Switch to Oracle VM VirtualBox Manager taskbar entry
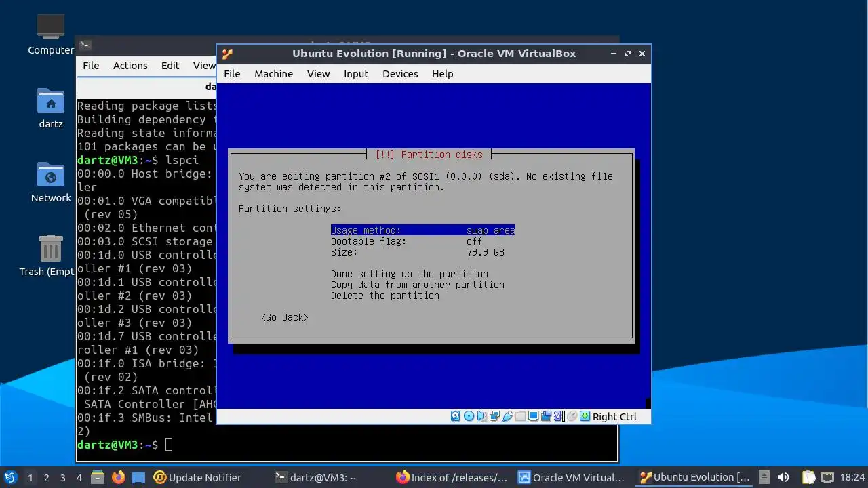 (574, 477)
